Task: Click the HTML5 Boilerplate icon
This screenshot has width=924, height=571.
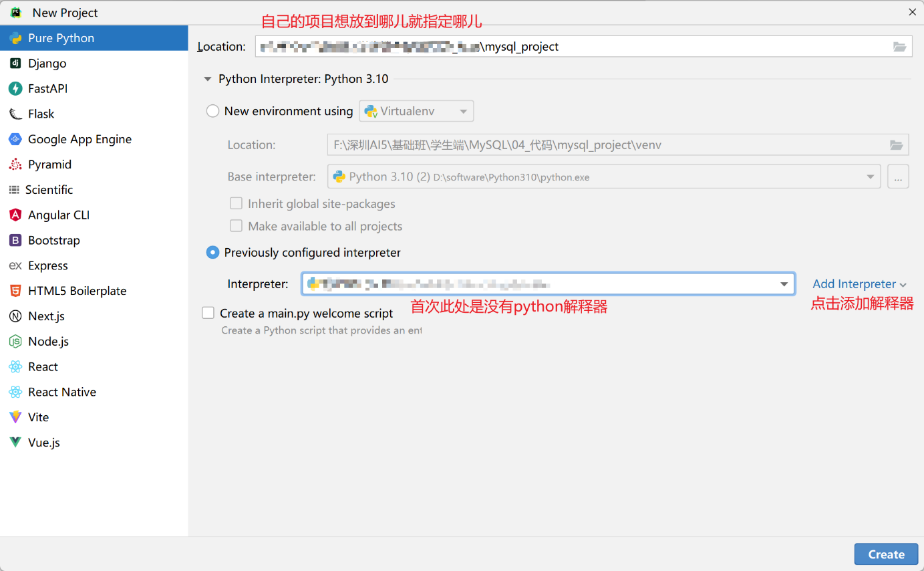Action: click(15, 291)
